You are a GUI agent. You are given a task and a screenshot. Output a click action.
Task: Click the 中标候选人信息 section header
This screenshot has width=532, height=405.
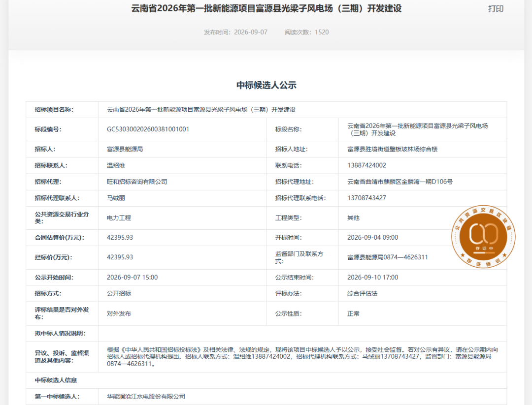(56, 380)
